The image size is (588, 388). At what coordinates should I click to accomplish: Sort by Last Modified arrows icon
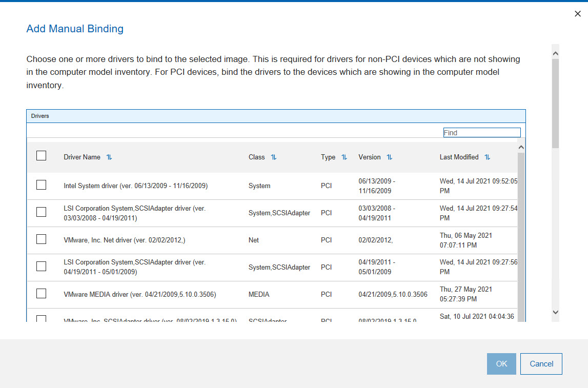(x=488, y=157)
